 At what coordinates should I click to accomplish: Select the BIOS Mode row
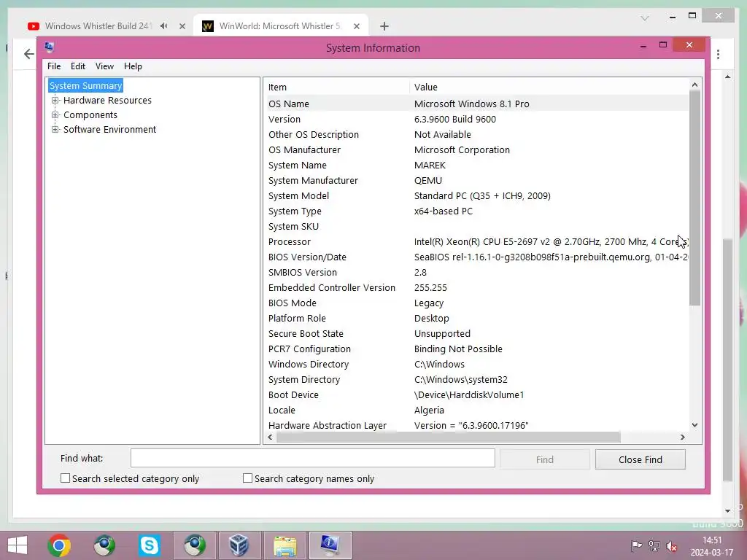(477, 303)
